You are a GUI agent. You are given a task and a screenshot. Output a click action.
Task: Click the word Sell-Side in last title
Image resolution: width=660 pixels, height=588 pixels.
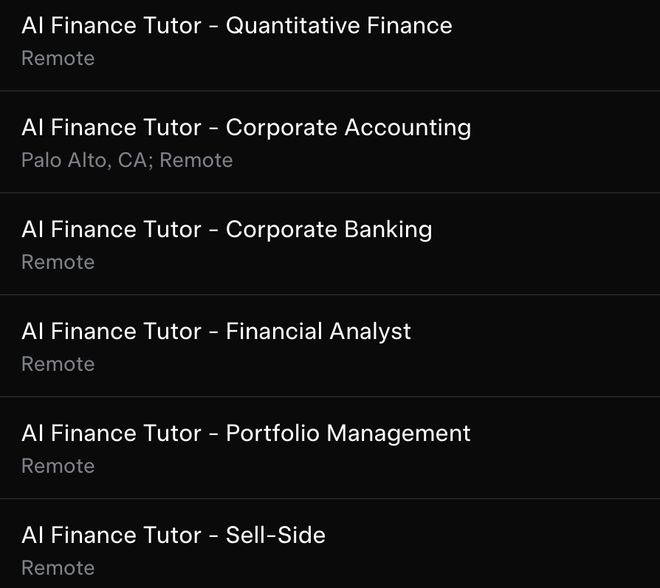(x=275, y=536)
